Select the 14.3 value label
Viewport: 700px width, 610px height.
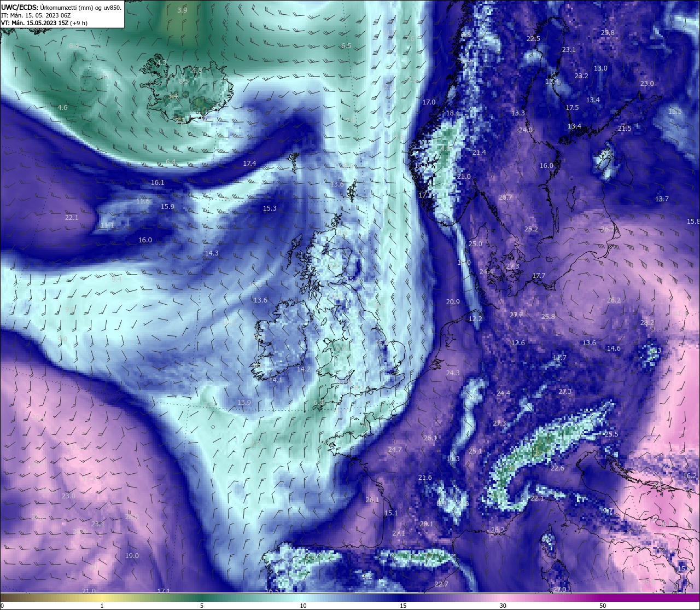(212, 253)
